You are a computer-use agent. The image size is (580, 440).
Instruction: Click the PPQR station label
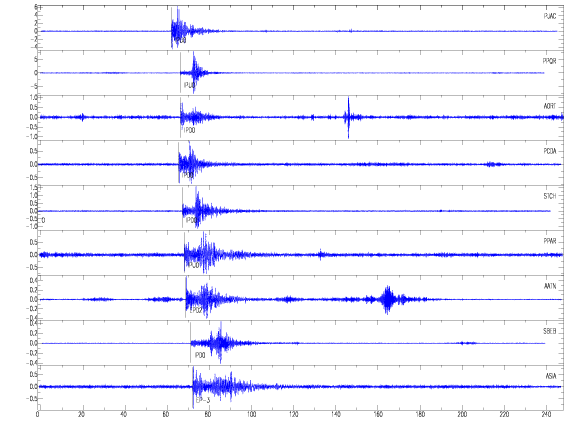pyautogui.click(x=549, y=61)
